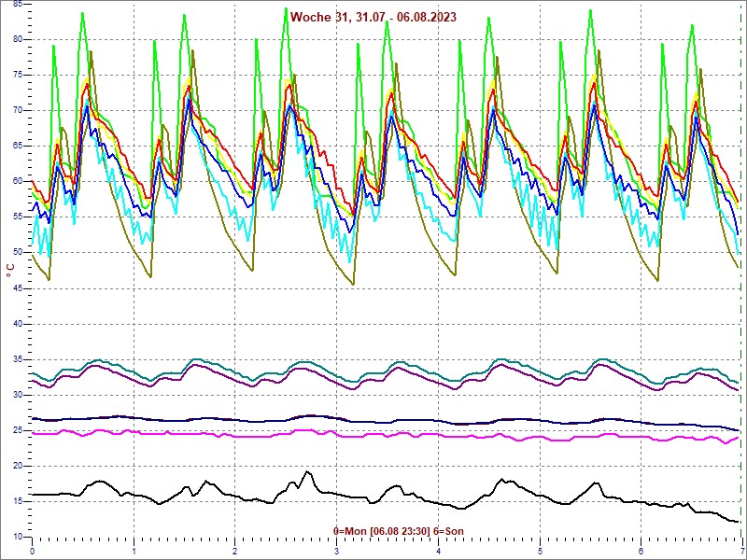Click x-axis day label 1
747x560 pixels.
point(134,552)
